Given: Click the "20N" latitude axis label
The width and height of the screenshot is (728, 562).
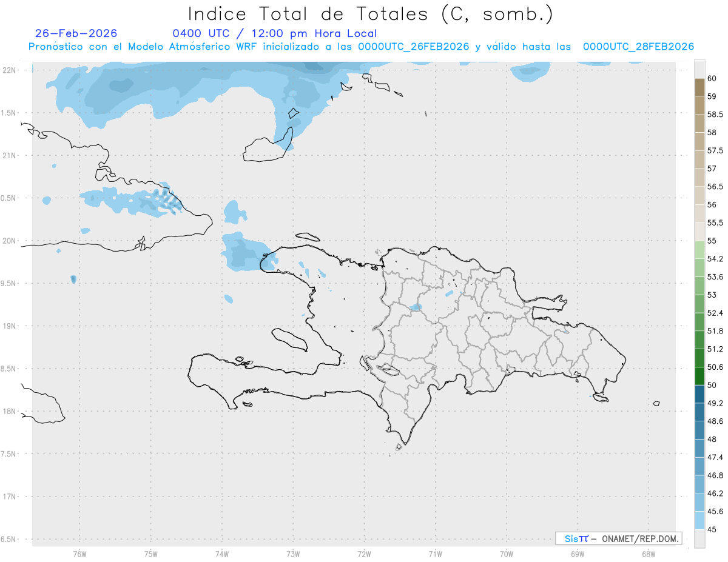Looking at the screenshot, I should (x=9, y=241).
